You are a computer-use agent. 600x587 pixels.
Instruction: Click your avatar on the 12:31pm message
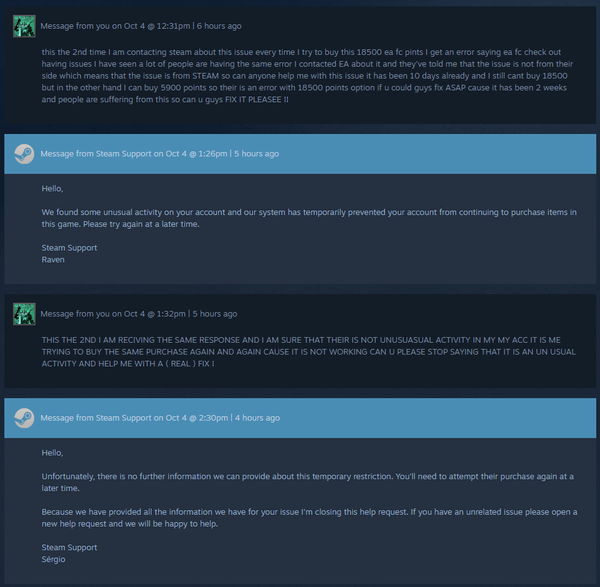click(24, 25)
